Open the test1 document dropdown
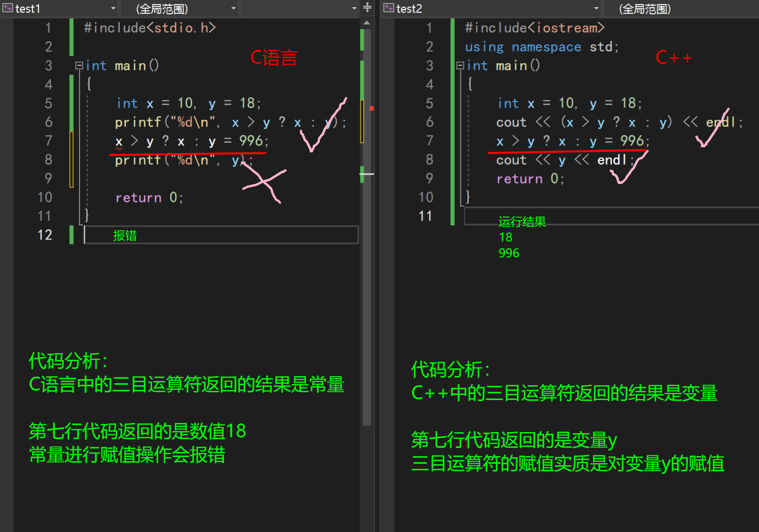 (x=113, y=8)
